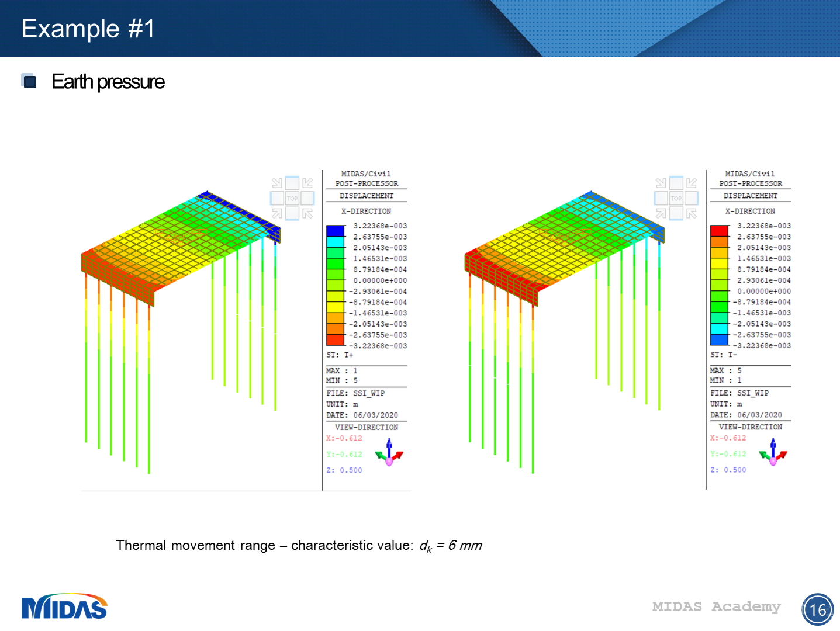Click lower-right corner arrow of right view cube
The image size is (840, 631).
(x=692, y=214)
